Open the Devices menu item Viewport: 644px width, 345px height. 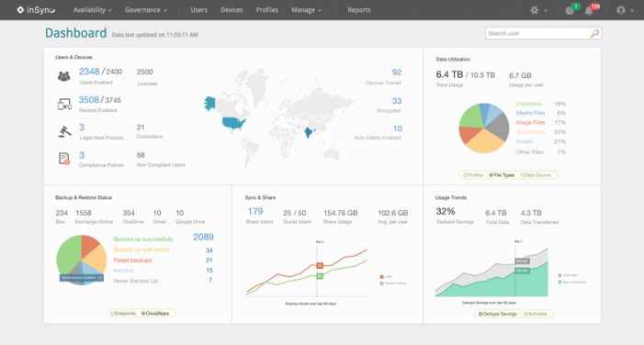232,10
